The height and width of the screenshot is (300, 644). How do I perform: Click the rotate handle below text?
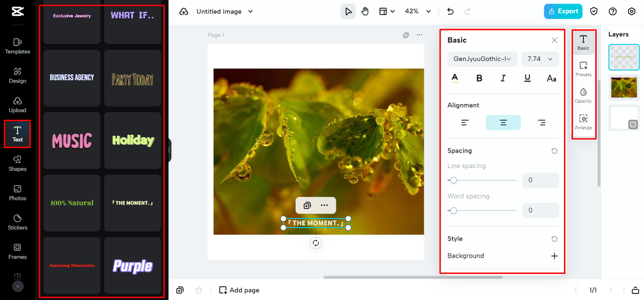316,243
